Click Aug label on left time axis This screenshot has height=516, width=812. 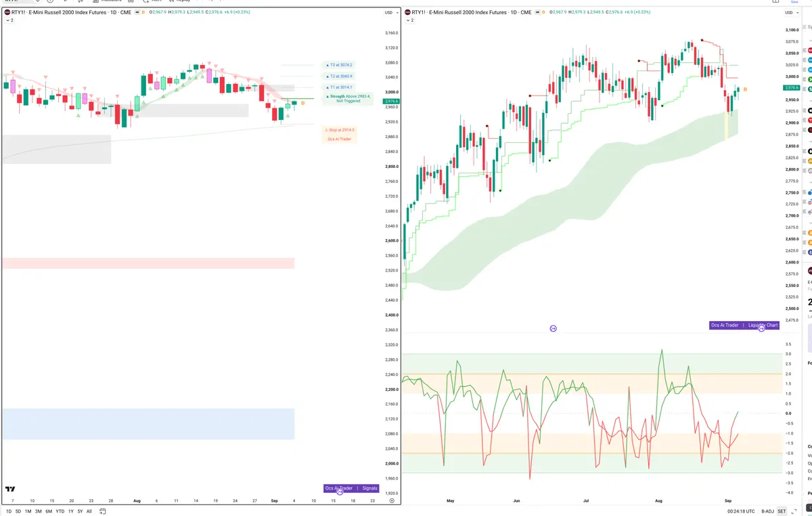tap(137, 500)
